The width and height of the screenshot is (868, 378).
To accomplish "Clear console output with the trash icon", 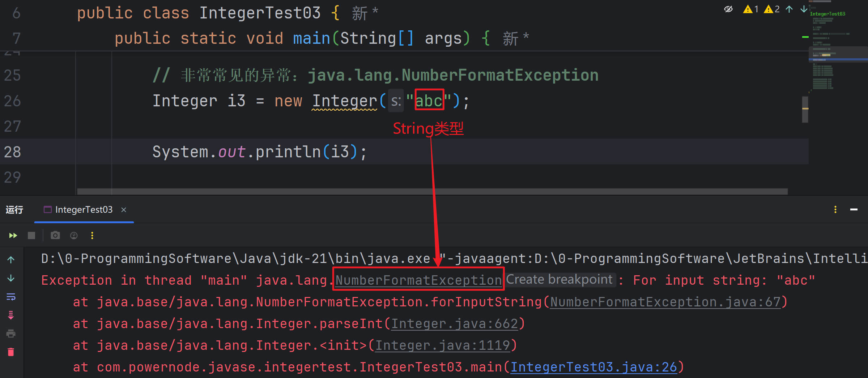I will 11,352.
